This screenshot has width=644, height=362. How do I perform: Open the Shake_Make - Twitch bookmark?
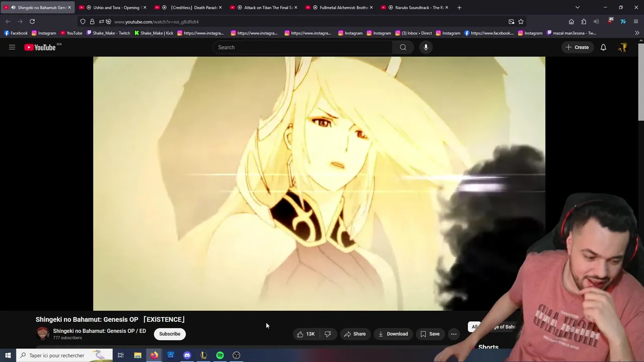pos(108,33)
